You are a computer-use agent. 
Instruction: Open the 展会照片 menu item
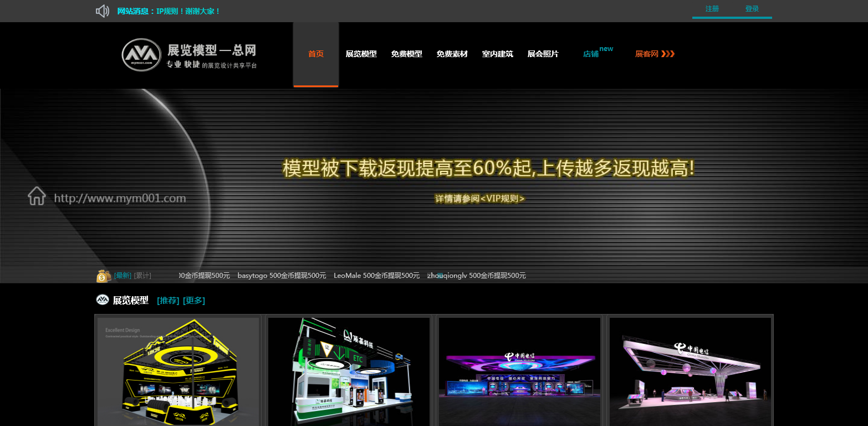(543, 54)
